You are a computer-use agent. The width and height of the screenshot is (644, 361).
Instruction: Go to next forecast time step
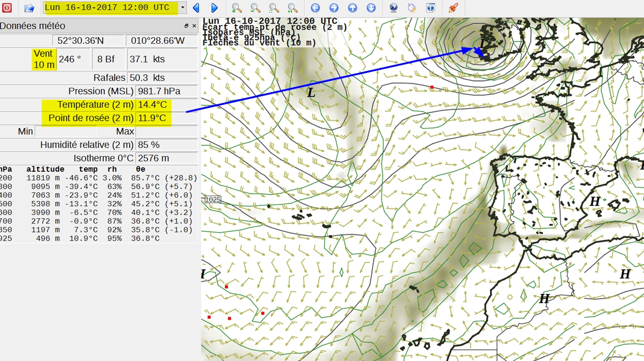[x=214, y=8]
